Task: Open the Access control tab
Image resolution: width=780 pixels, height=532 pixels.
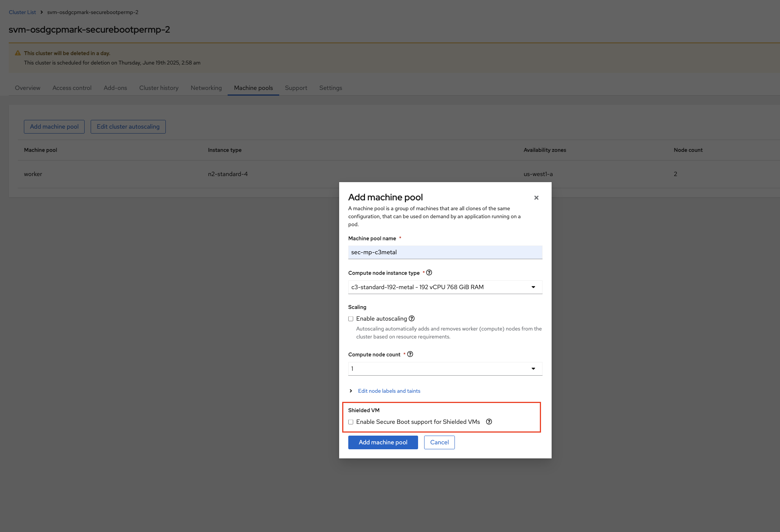Action: click(x=72, y=88)
